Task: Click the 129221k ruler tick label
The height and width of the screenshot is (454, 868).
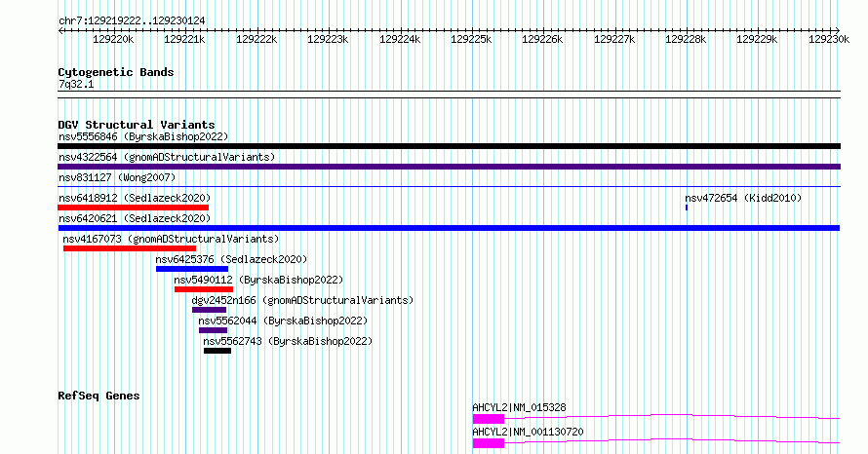Action: (185, 39)
